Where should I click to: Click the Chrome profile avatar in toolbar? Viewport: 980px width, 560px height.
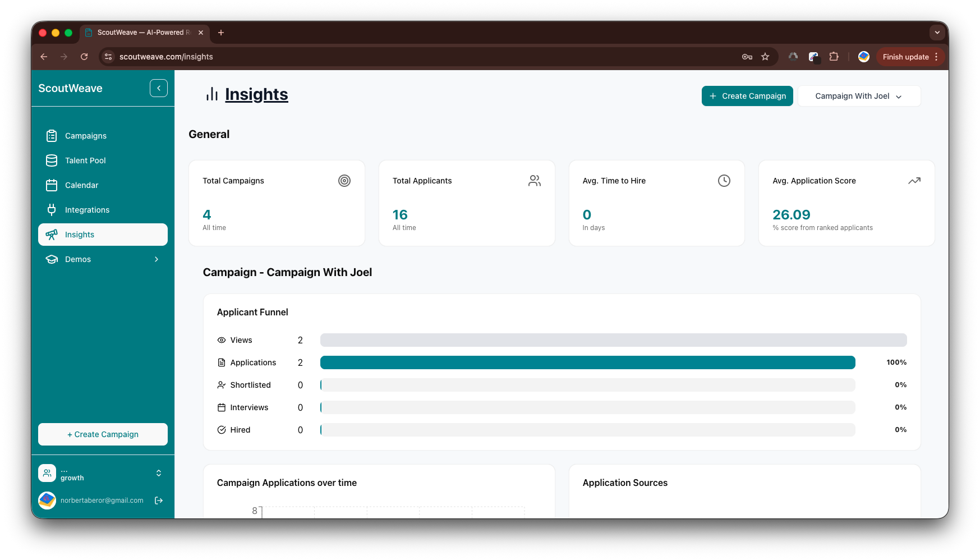tap(864, 57)
